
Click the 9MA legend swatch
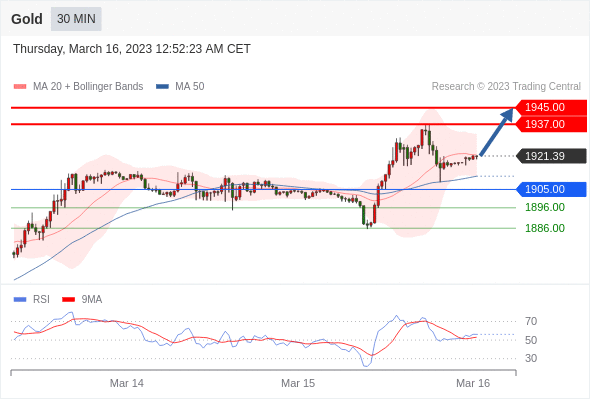click(x=68, y=300)
